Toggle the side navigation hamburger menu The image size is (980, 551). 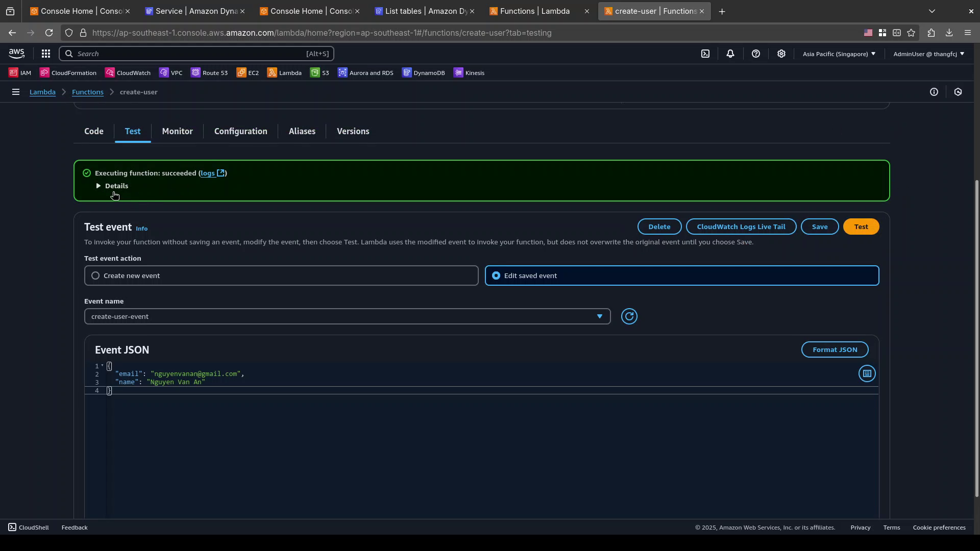16,92
